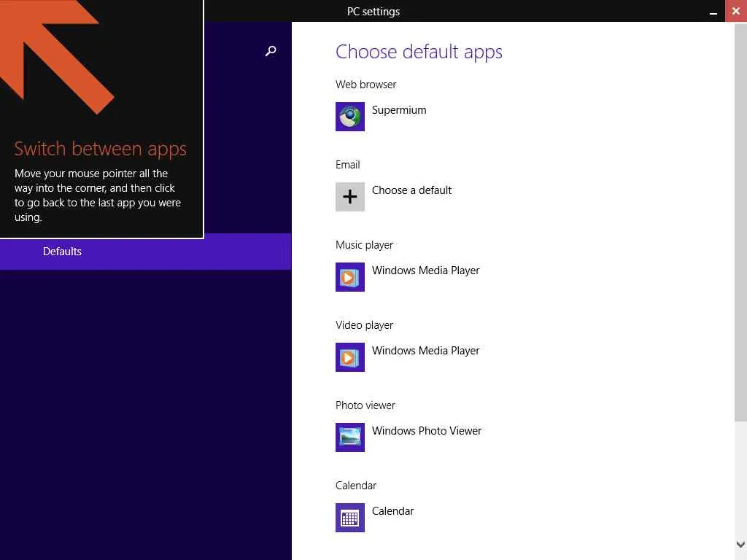Click the Supermium web browser icon

[349, 116]
